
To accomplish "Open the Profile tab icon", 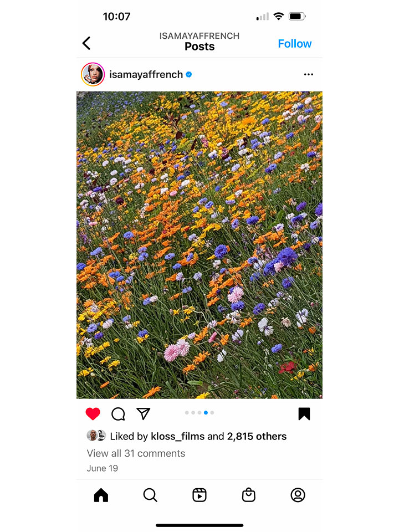I will [x=298, y=495].
